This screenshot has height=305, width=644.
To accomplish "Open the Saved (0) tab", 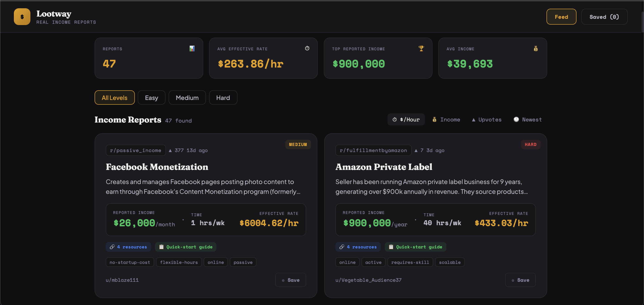I will click(604, 17).
